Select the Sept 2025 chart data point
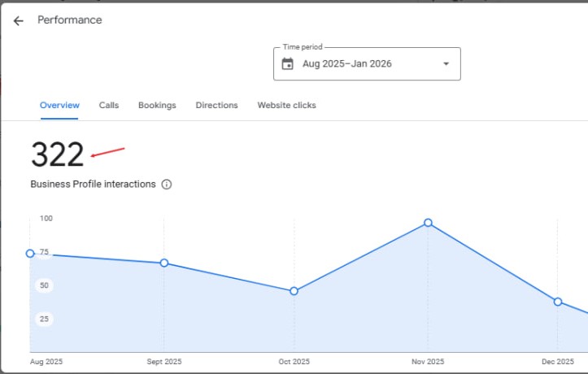The image size is (588, 374). [x=164, y=263]
